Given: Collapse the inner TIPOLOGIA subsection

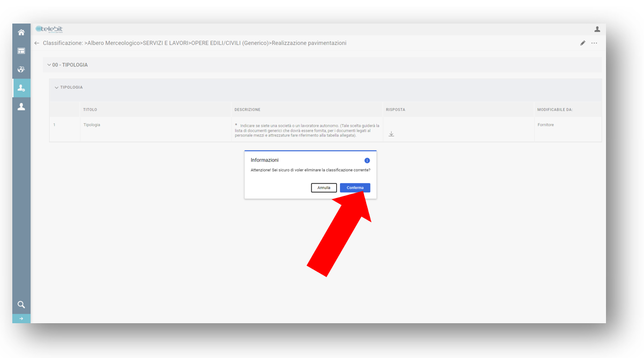Looking at the screenshot, I should (57, 88).
